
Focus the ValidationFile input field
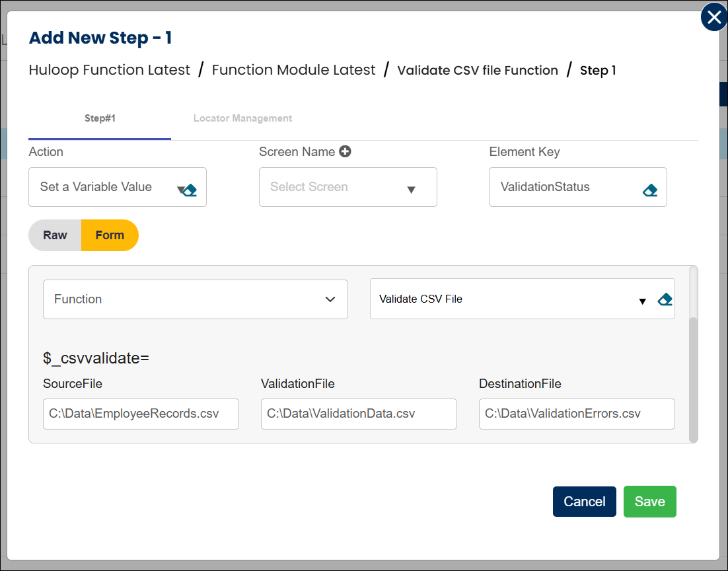[x=359, y=414]
